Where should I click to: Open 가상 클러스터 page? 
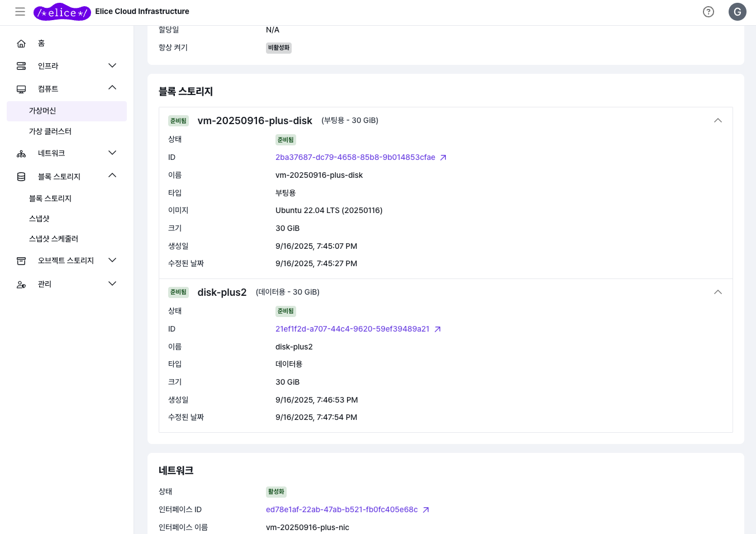pyautogui.click(x=50, y=131)
